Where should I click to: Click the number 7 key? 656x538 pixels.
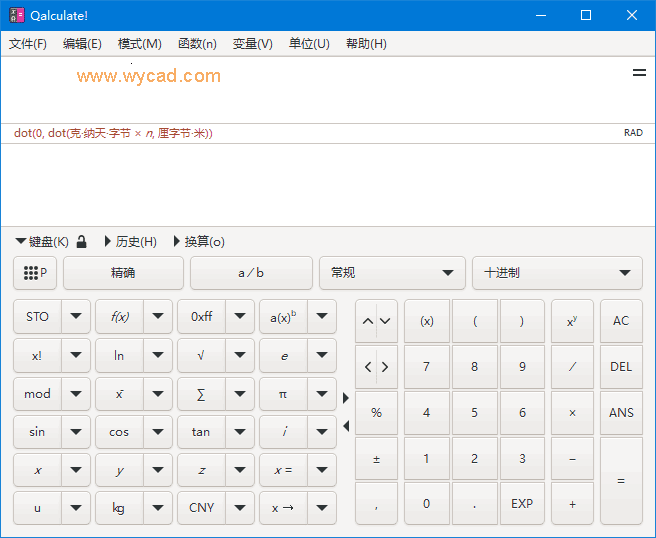coord(426,367)
